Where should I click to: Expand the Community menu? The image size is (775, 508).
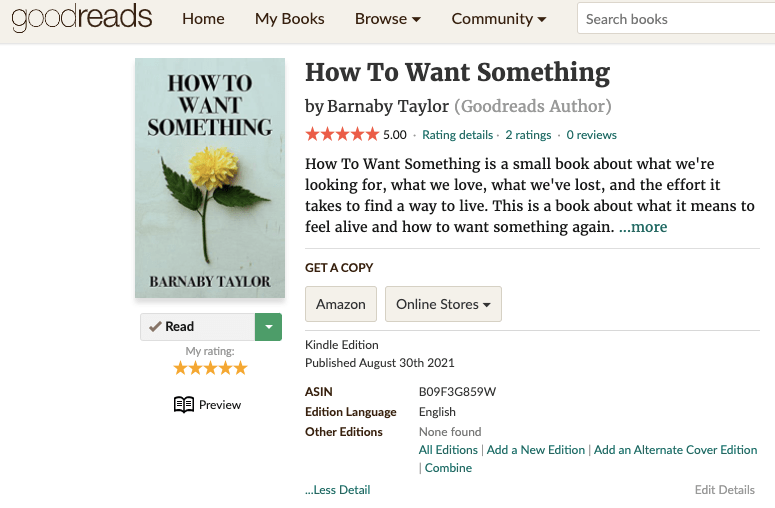point(498,19)
